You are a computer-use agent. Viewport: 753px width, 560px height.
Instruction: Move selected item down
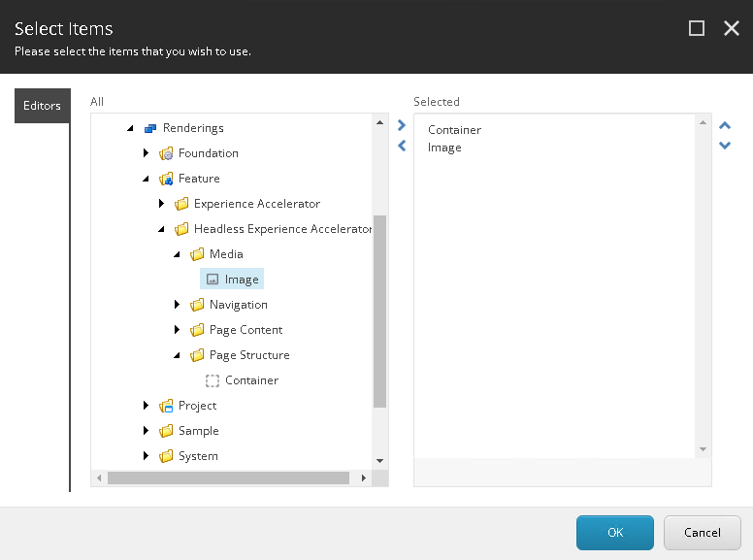pos(725,145)
